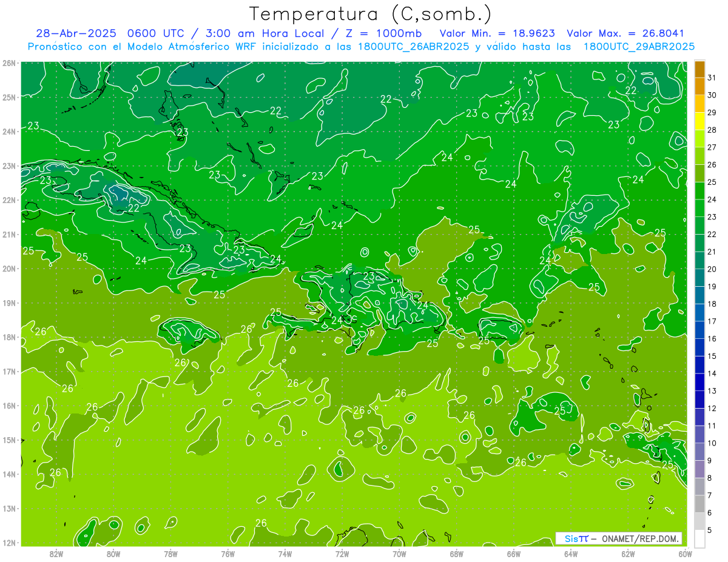Click the "16N" latitude axis label

(x=8, y=406)
